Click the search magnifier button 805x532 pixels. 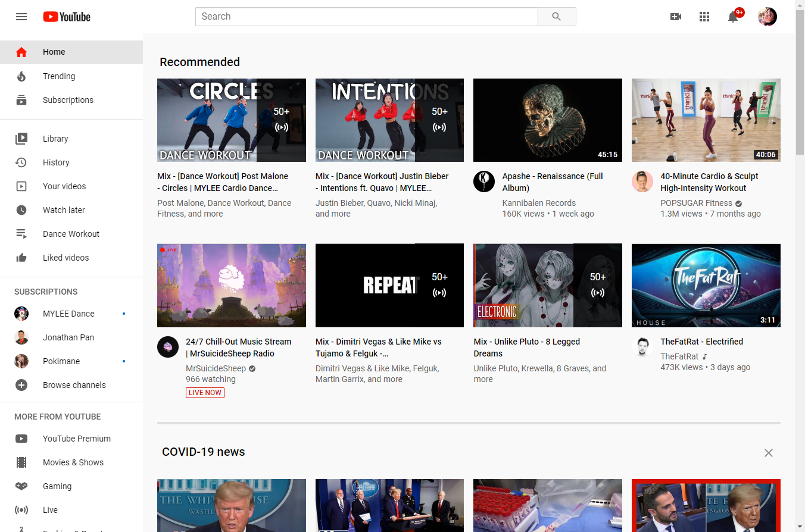coord(557,17)
